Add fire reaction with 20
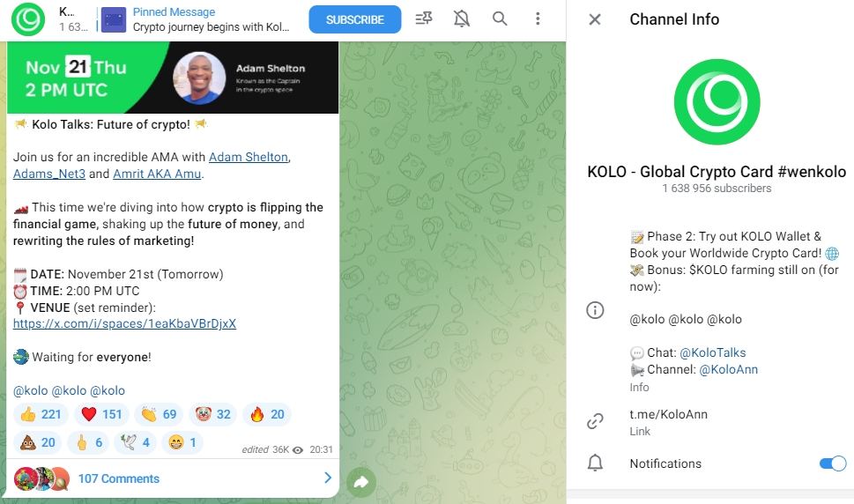 click(267, 415)
